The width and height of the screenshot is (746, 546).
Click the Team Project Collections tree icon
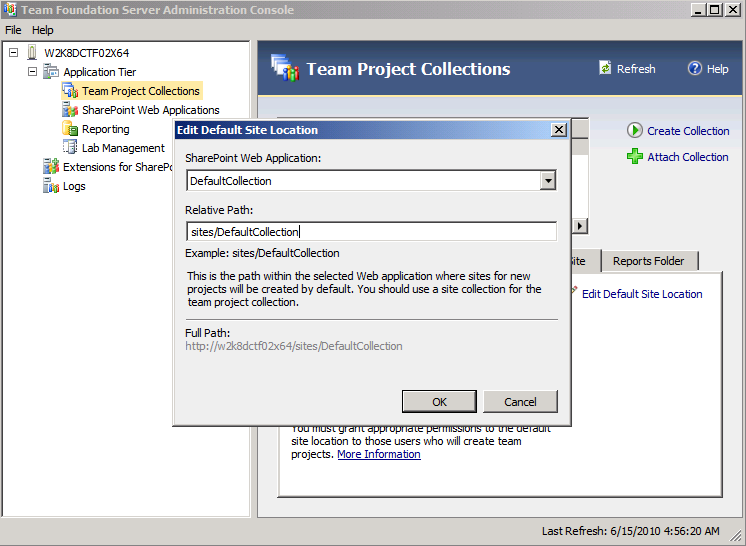70,91
